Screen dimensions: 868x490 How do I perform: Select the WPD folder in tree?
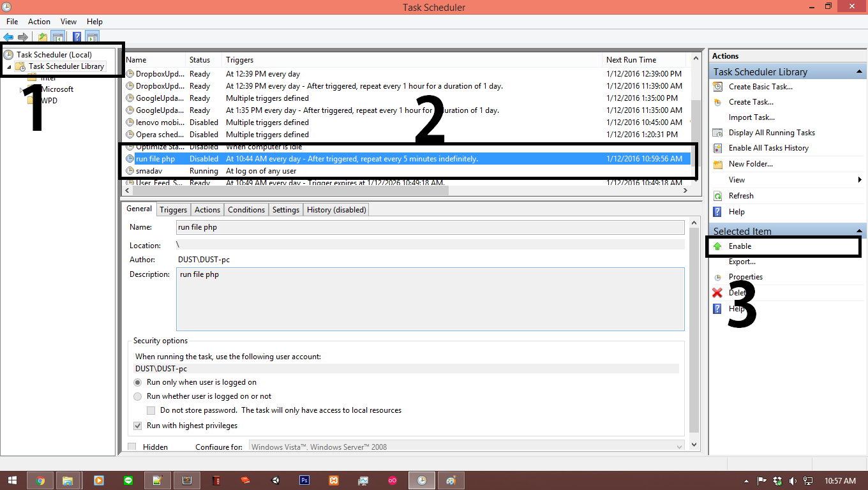[x=49, y=101]
